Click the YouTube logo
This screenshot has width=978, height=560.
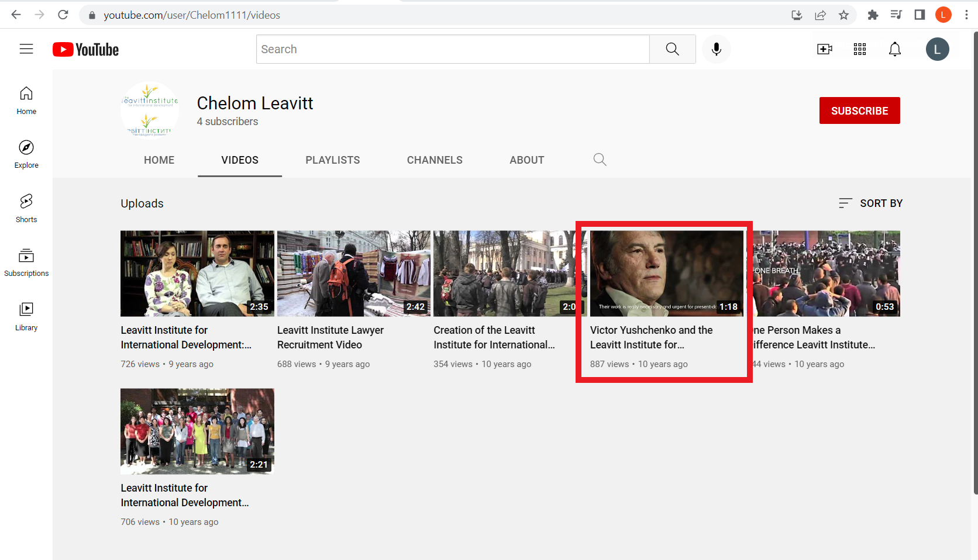(x=85, y=50)
